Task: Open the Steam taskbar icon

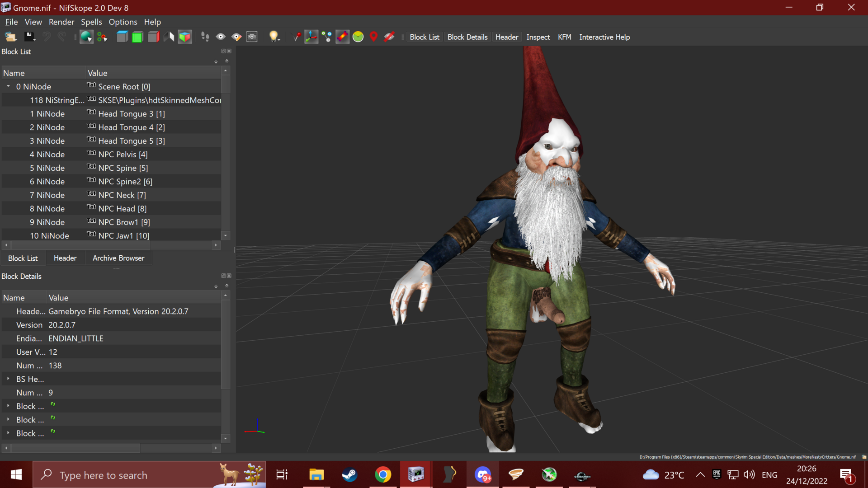Action: pos(349,475)
